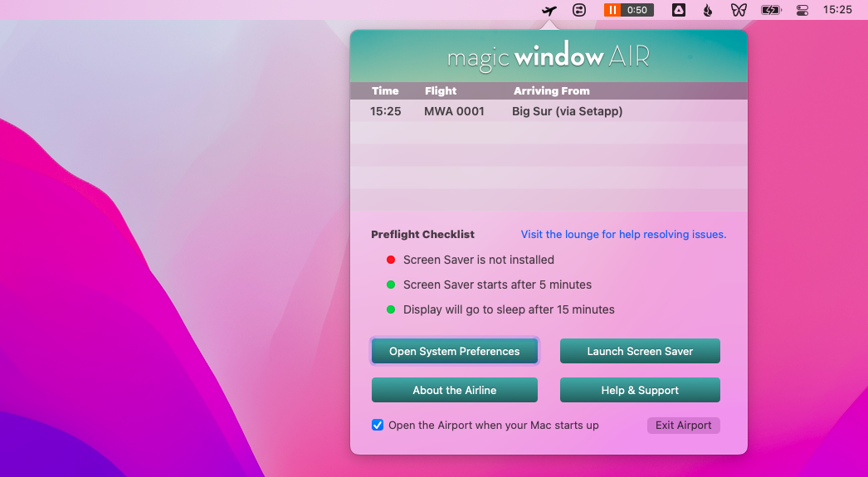
Task: Click Screen Saver starts after 5 minutes text
Action: [497, 285]
